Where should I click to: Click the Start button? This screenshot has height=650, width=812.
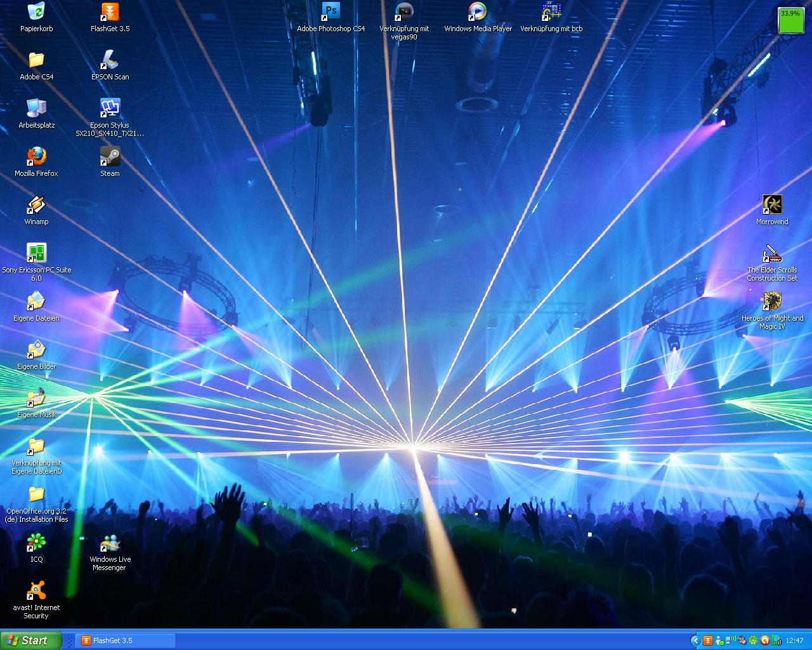pos(30,640)
